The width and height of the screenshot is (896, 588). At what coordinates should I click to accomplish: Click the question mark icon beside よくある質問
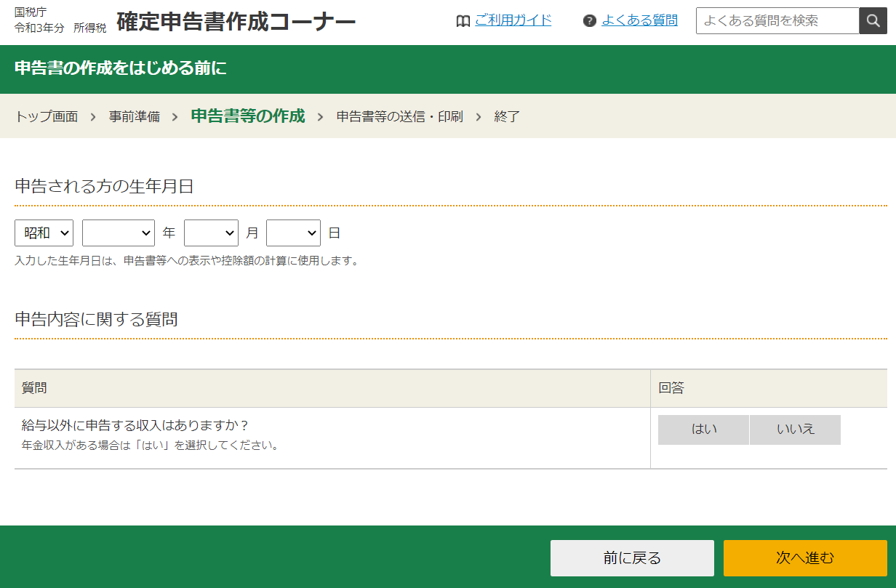point(590,21)
